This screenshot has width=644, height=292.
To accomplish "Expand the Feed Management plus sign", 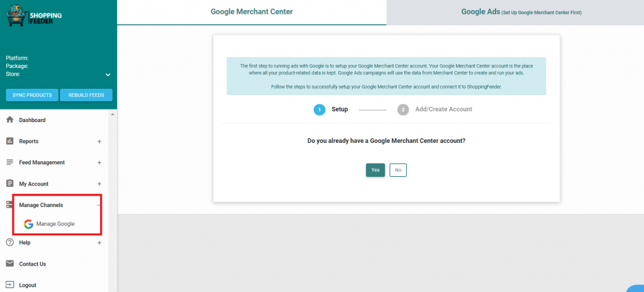I will pyautogui.click(x=99, y=162).
